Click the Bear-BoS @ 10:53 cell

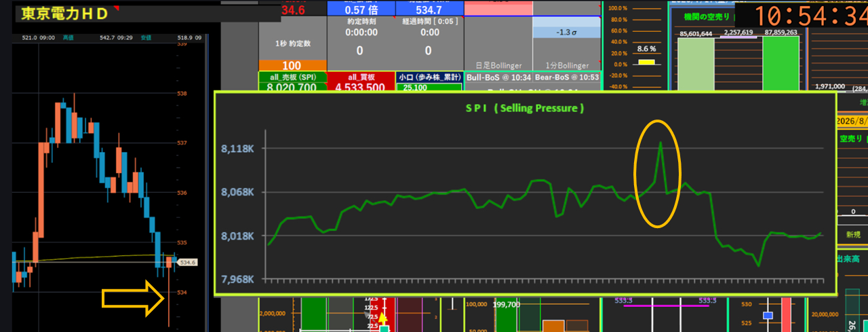click(x=566, y=77)
